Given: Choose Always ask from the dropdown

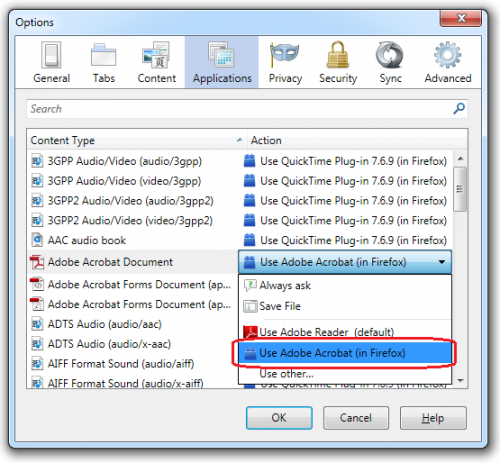Looking at the screenshot, I should point(345,286).
